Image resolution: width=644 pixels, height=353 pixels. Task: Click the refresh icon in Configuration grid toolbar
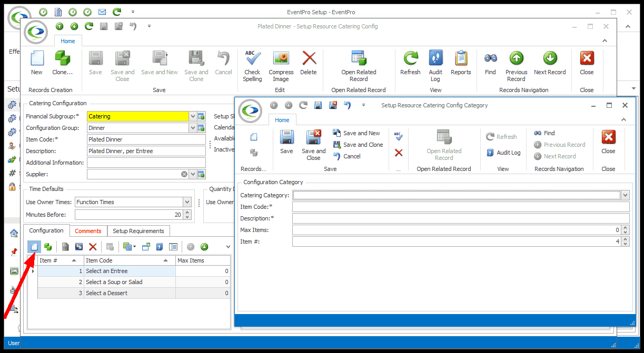[145, 247]
